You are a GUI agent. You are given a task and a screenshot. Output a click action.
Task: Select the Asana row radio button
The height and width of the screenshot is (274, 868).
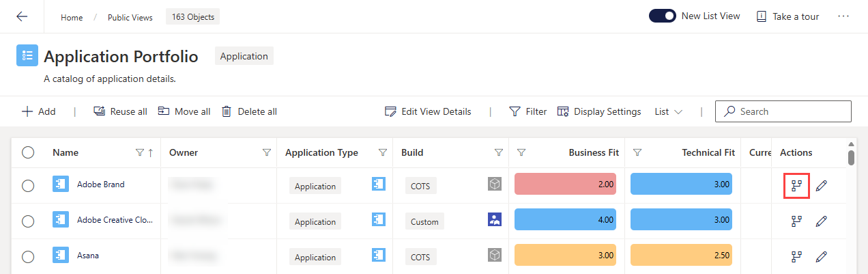pos(28,257)
